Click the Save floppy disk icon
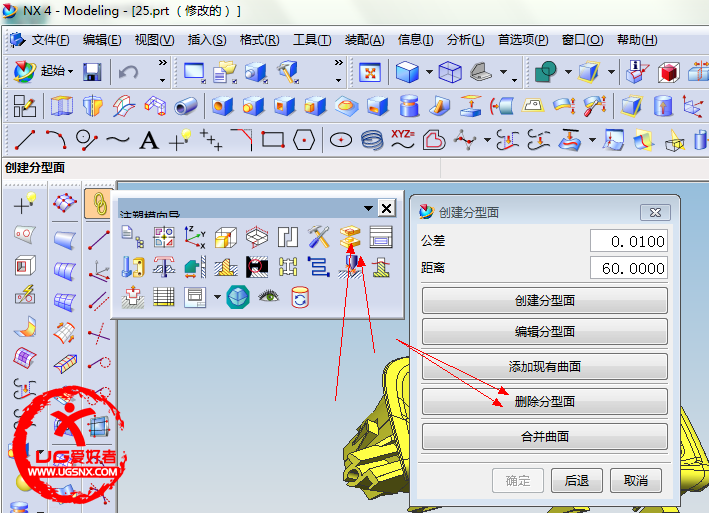Viewport: 709px width, 513px height. (92, 72)
